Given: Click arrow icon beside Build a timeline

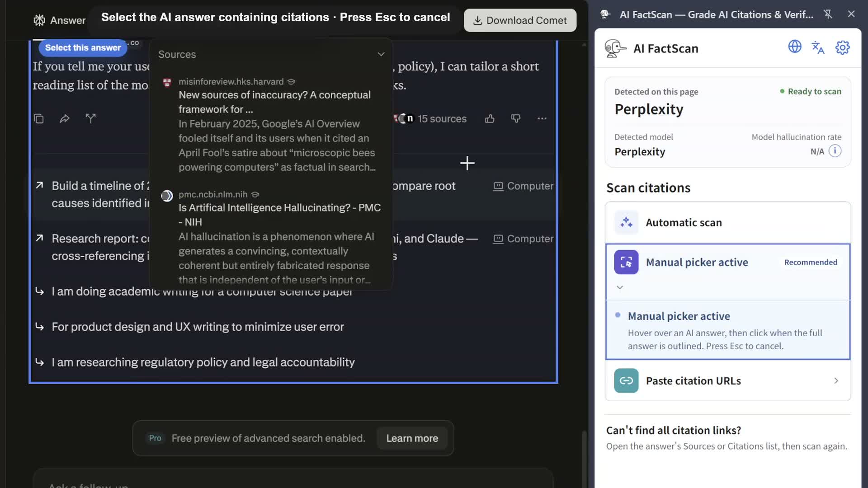Looking at the screenshot, I should click(x=40, y=185).
